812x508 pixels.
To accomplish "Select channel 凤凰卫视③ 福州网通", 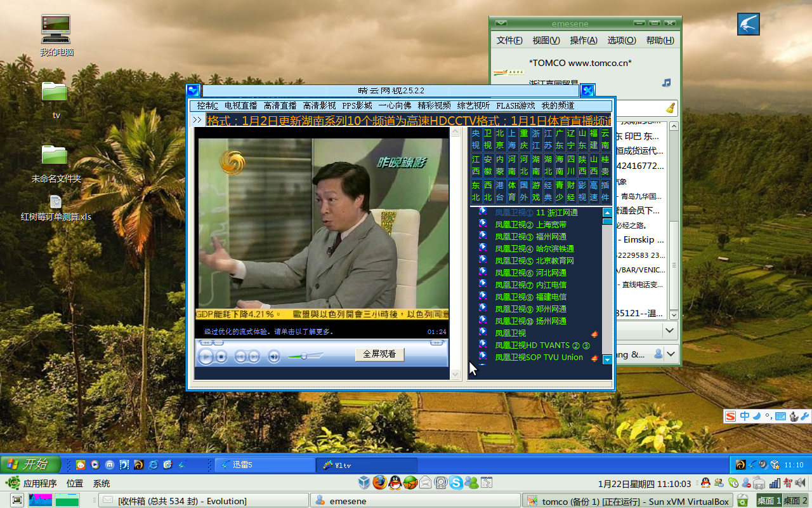I will pyautogui.click(x=531, y=237).
